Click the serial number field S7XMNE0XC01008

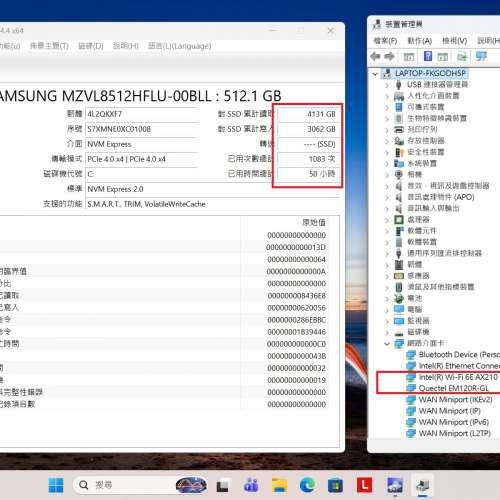142,129
